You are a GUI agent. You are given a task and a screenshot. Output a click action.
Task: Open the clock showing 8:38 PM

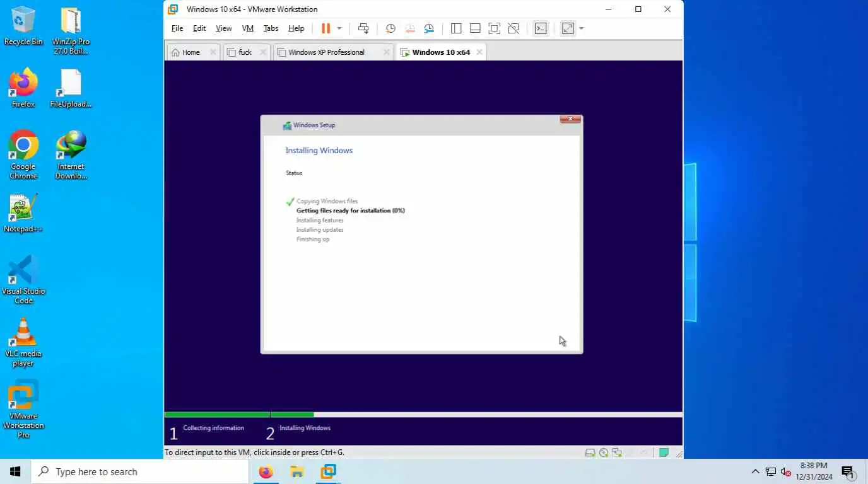click(814, 471)
